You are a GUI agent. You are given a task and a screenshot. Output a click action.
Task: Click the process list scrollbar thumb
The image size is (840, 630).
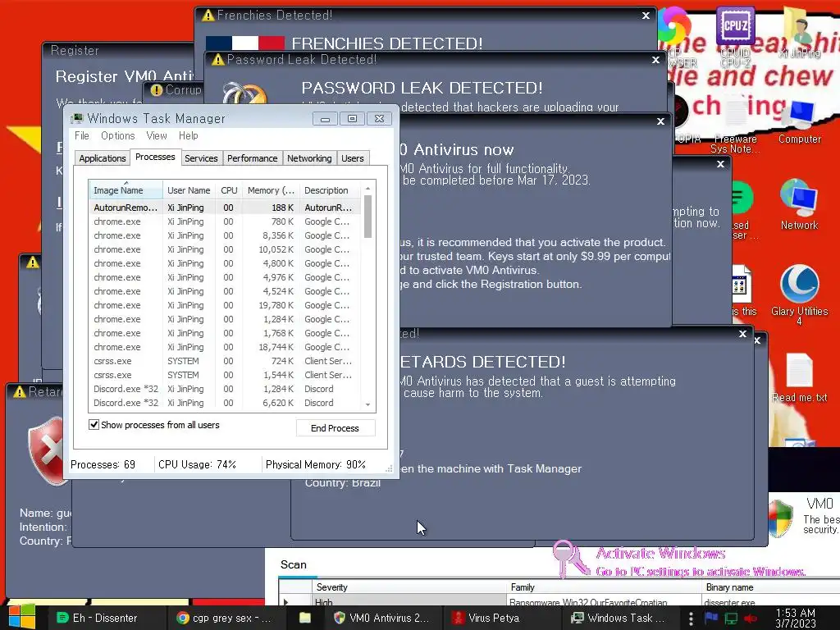[x=367, y=217]
